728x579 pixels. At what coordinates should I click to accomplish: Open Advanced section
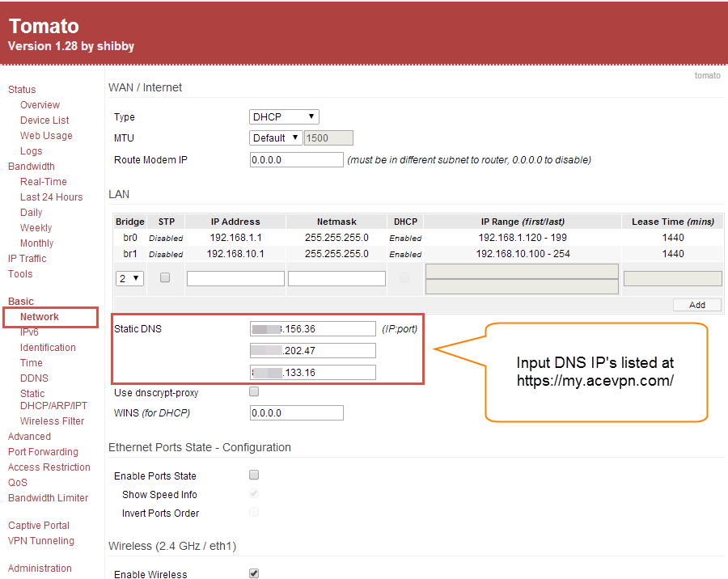coord(30,437)
